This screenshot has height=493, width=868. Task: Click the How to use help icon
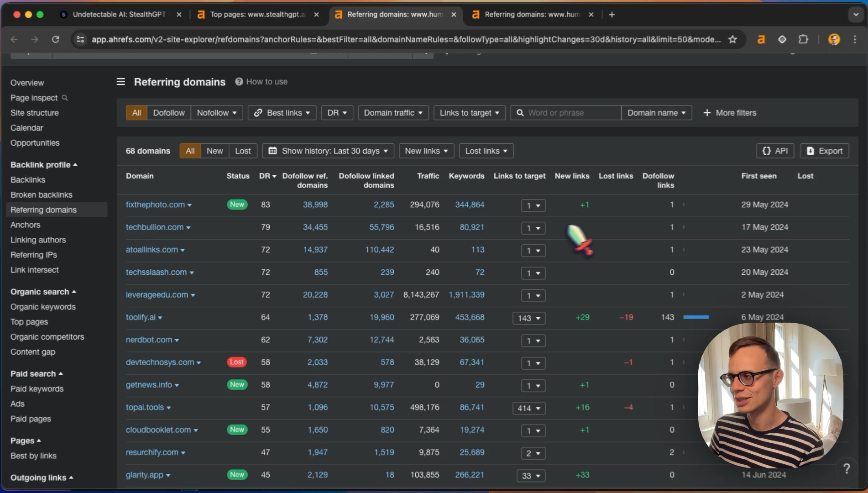pos(239,82)
